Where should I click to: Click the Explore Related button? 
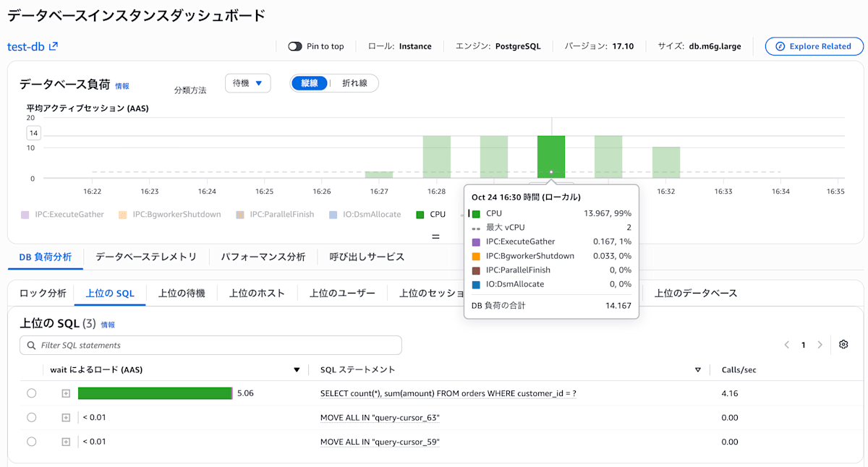pyautogui.click(x=814, y=46)
